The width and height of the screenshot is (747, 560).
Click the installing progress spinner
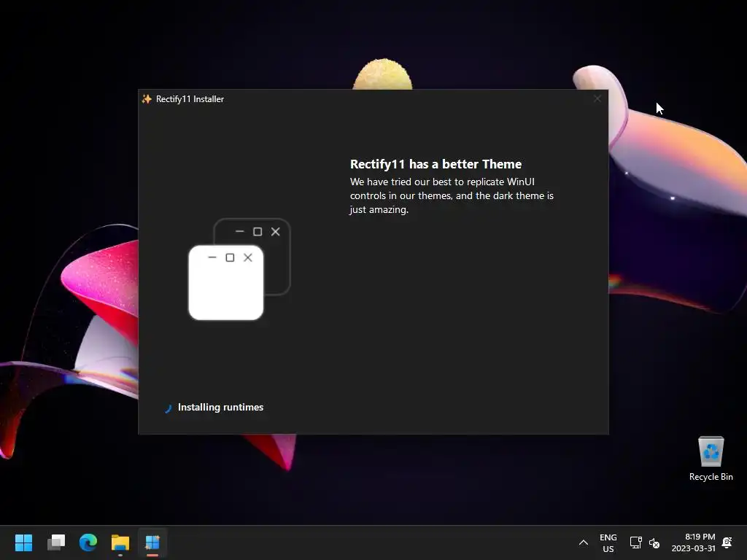coord(168,408)
